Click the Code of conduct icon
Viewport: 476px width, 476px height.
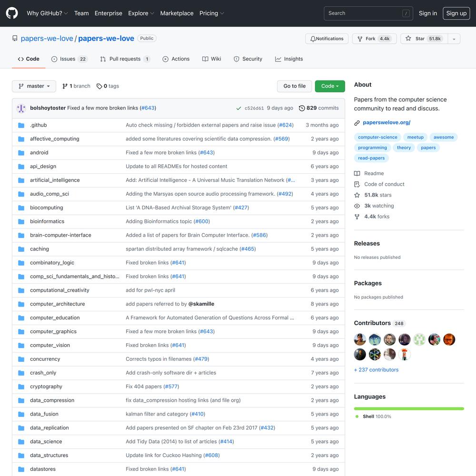(x=357, y=185)
